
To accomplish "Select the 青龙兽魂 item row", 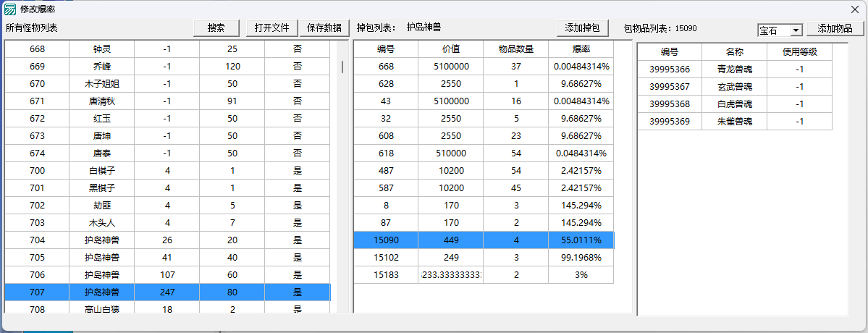I will [734, 69].
